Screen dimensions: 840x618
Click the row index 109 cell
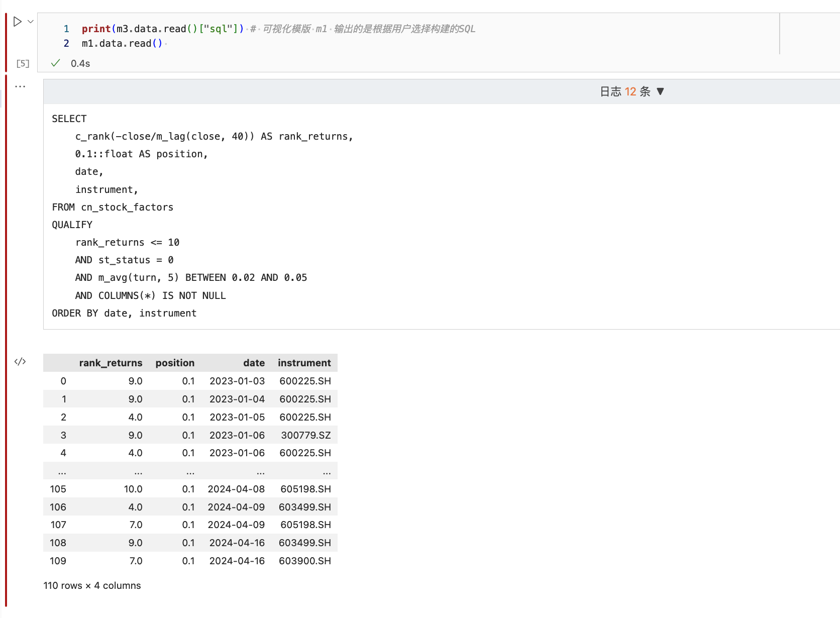pos(58,561)
